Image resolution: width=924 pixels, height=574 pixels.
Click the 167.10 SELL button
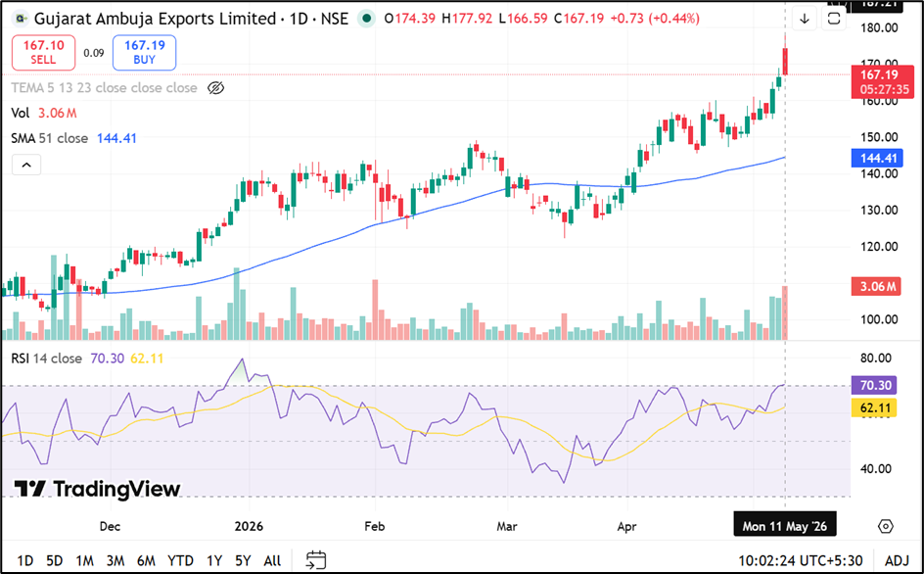(44, 53)
